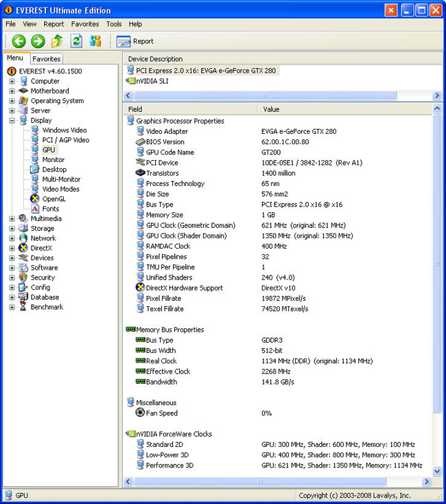This screenshot has width=446, height=504.
Task: Expand the Server tree node
Action: (12, 111)
